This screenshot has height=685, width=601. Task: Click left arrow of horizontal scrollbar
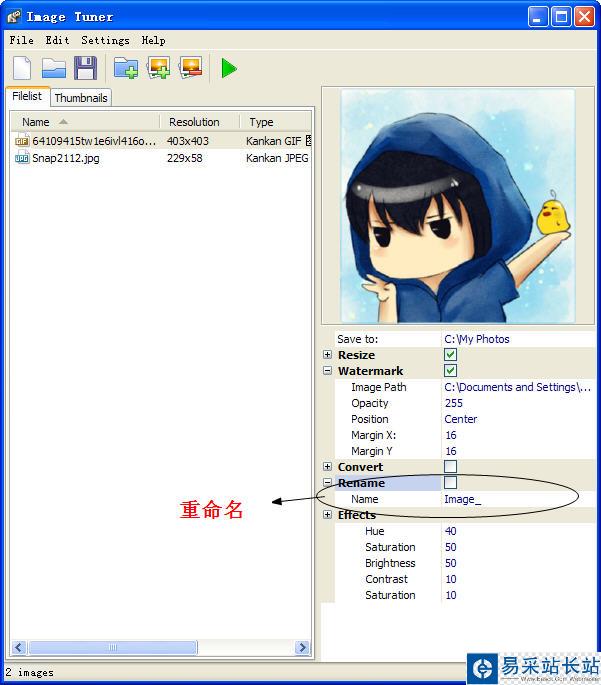tap(18, 647)
